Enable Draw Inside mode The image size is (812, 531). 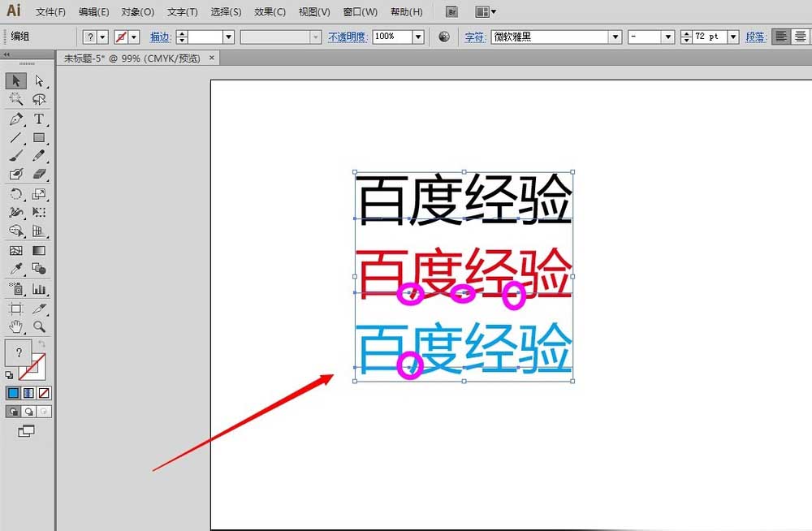(45, 412)
